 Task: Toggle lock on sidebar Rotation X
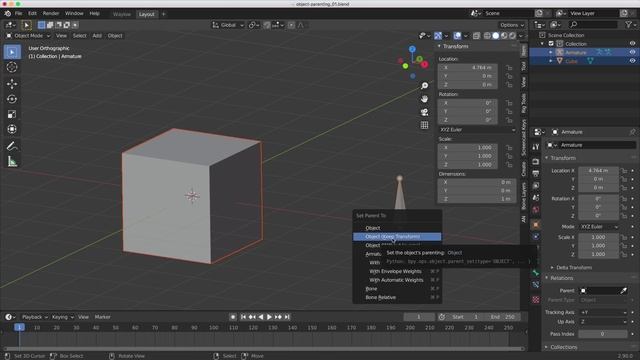pos(509,103)
